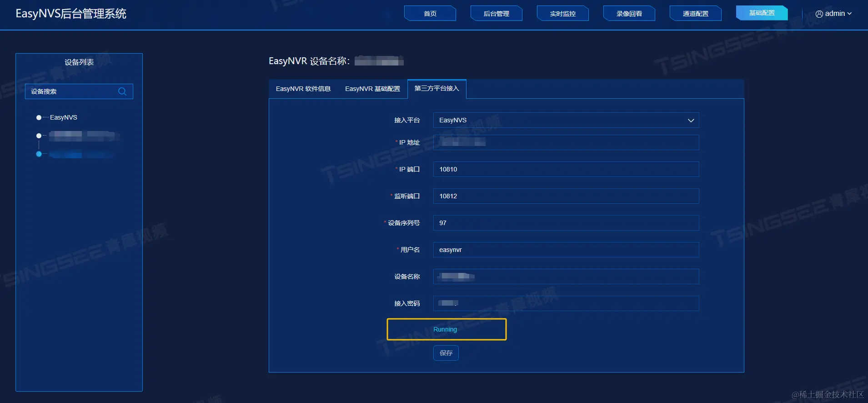Click the 用户名 field showing easynvr
This screenshot has width=868, height=403.
click(566, 250)
